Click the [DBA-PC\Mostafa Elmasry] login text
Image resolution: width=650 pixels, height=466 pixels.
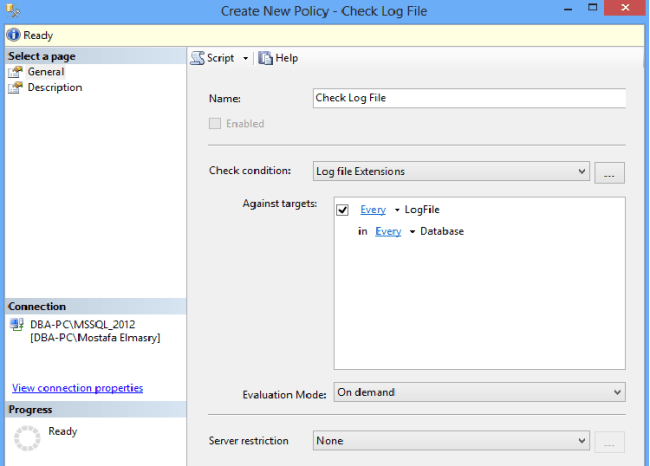[x=95, y=337]
